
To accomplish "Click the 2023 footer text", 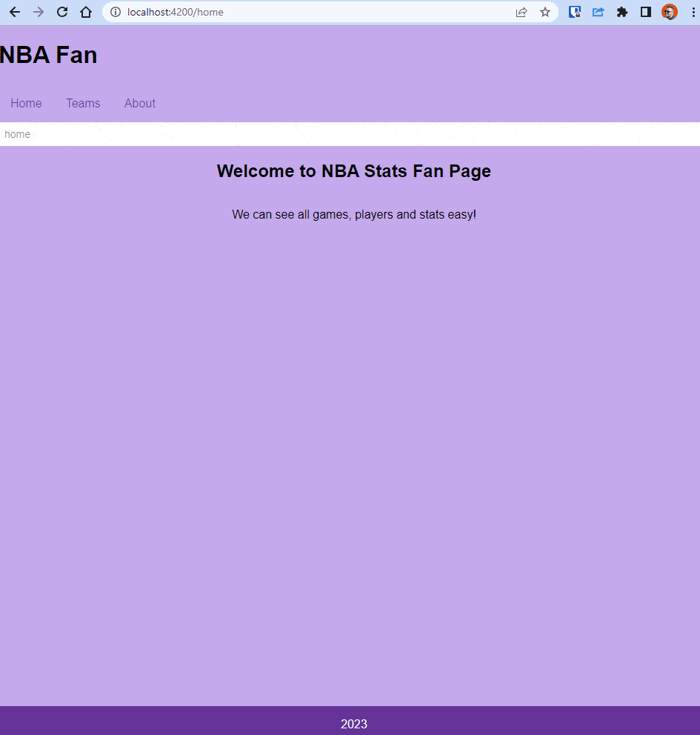I will tap(354, 724).
